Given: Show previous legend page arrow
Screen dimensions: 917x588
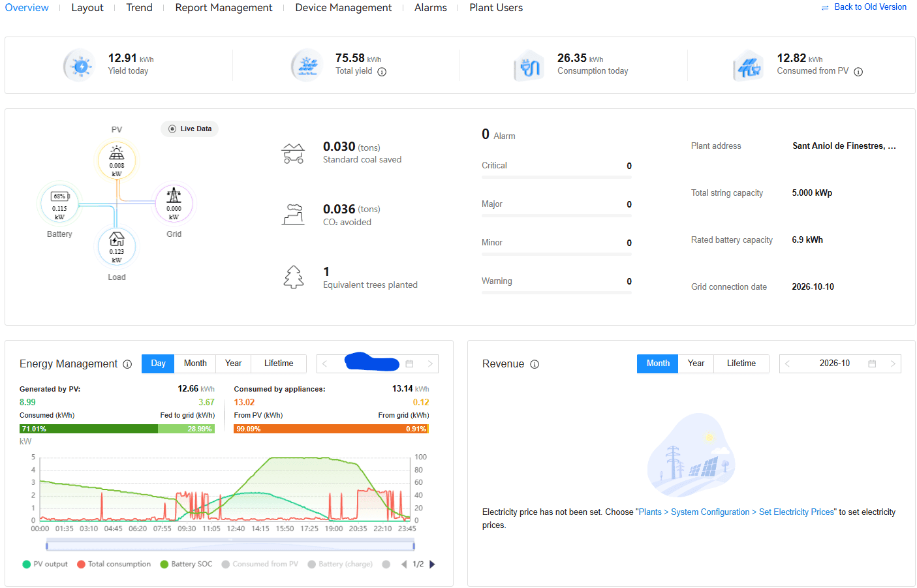Looking at the screenshot, I should coord(404,565).
